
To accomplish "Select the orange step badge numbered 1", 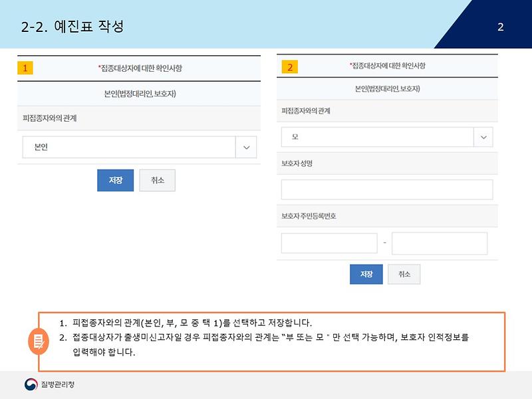I will click(25, 67).
